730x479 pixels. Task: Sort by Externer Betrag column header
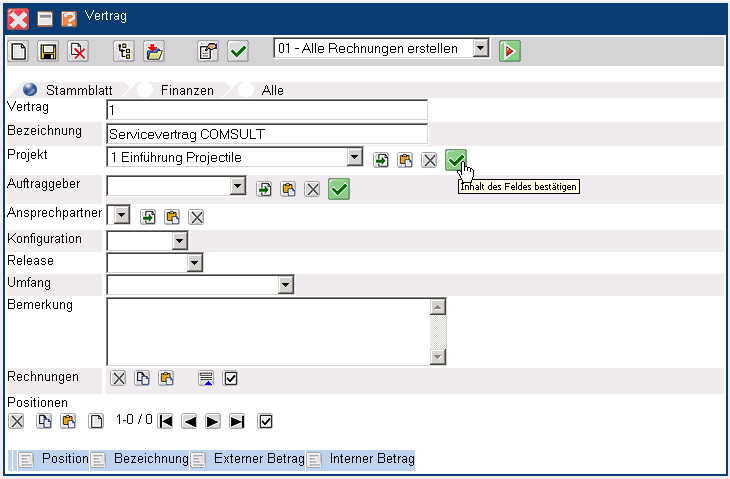[x=258, y=459]
